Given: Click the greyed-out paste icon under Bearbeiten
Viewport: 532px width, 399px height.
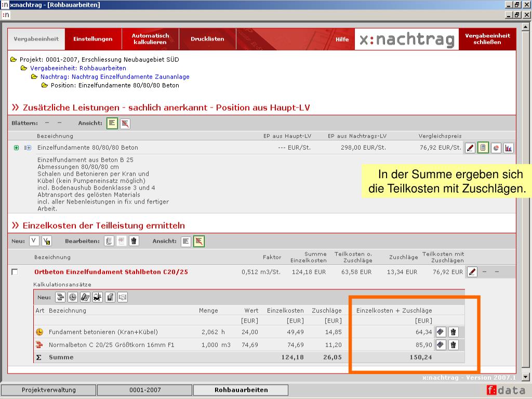Looking at the screenshot, I should [122, 241].
